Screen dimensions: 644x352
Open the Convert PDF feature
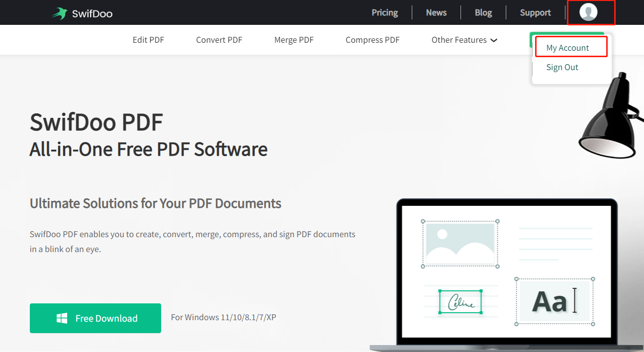point(219,40)
